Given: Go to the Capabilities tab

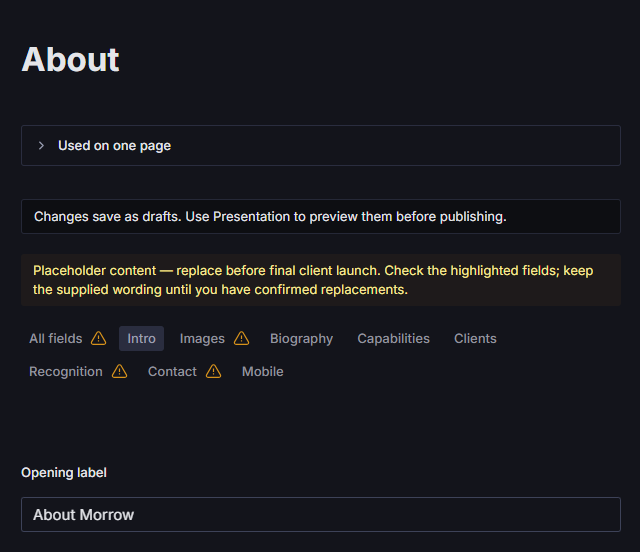Looking at the screenshot, I should (393, 338).
